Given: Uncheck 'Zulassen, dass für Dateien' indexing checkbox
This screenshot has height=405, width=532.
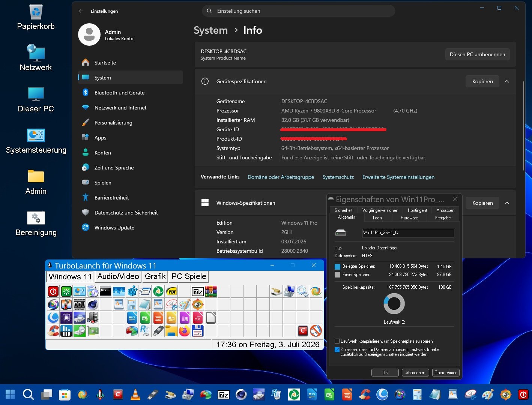Looking at the screenshot, I should point(337,349).
